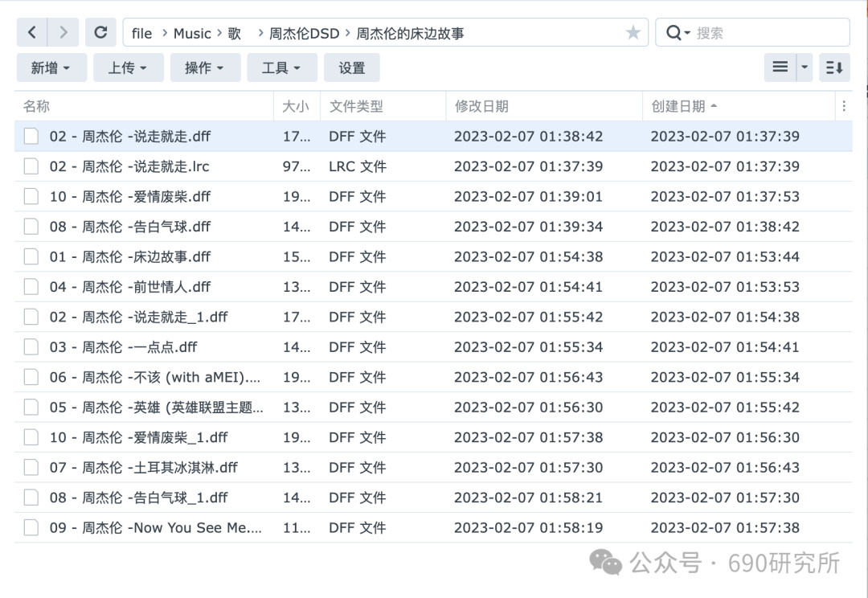Viewport: 868px width, 598px height.
Task: Open the 操作 menu
Action: click(x=206, y=68)
